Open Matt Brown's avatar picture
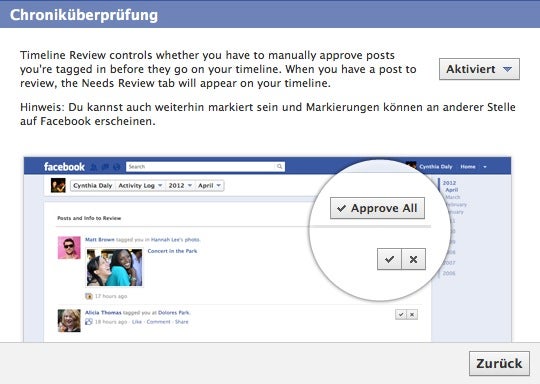This screenshot has height=384, width=540. point(69,248)
